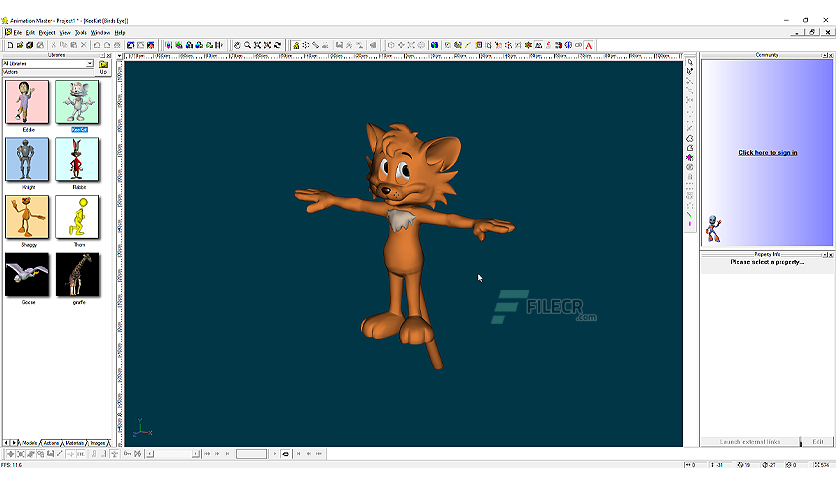
Task: Open the Project menu
Action: 47,33
